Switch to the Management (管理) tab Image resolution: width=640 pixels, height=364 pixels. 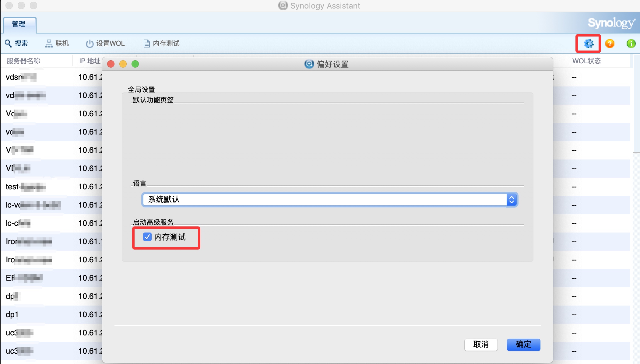19,24
